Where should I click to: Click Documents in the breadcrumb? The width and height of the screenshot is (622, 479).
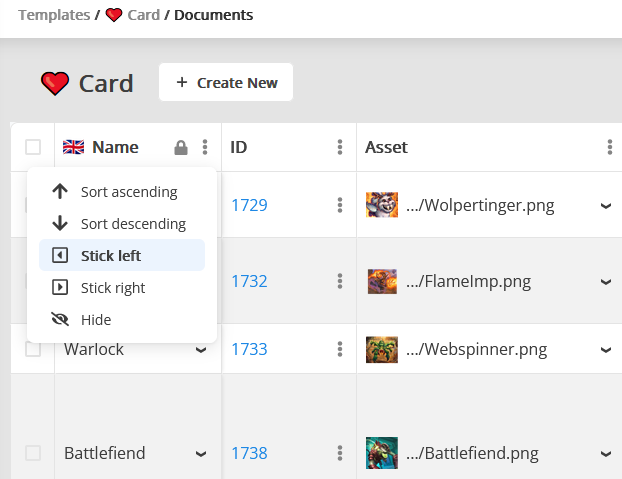(213, 15)
